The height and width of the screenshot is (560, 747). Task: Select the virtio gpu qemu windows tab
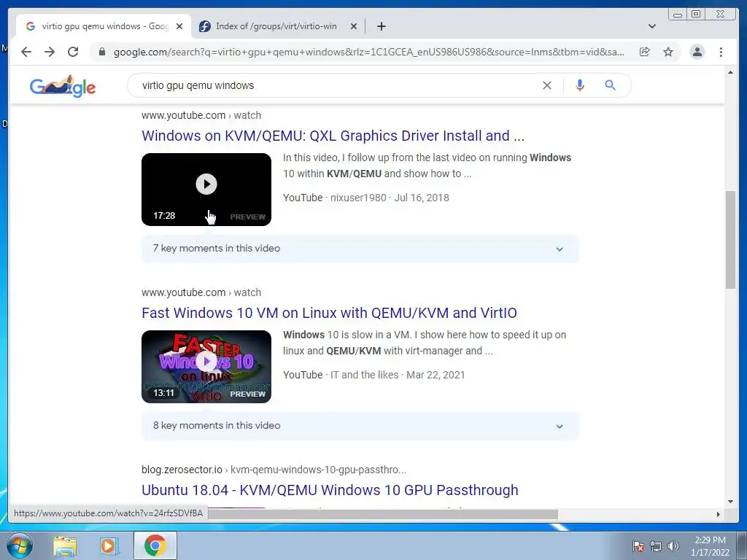105,26
